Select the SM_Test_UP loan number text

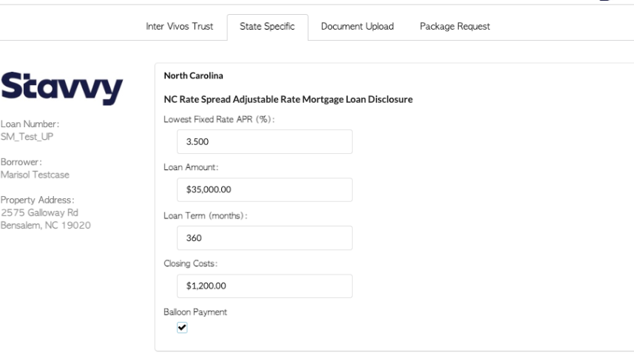tap(27, 137)
